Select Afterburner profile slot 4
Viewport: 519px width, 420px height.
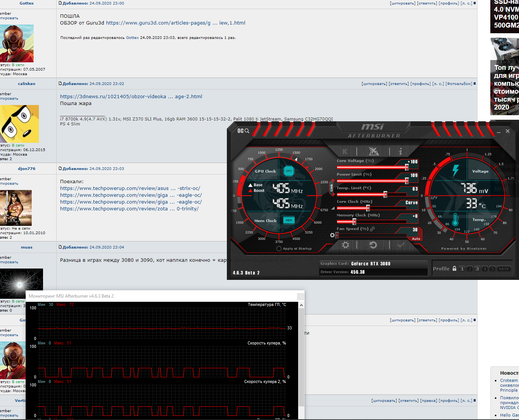click(485, 269)
